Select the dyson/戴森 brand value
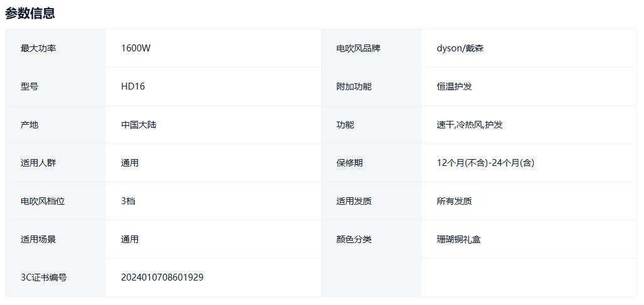The width and height of the screenshot is (644, 305). point(460,48)
